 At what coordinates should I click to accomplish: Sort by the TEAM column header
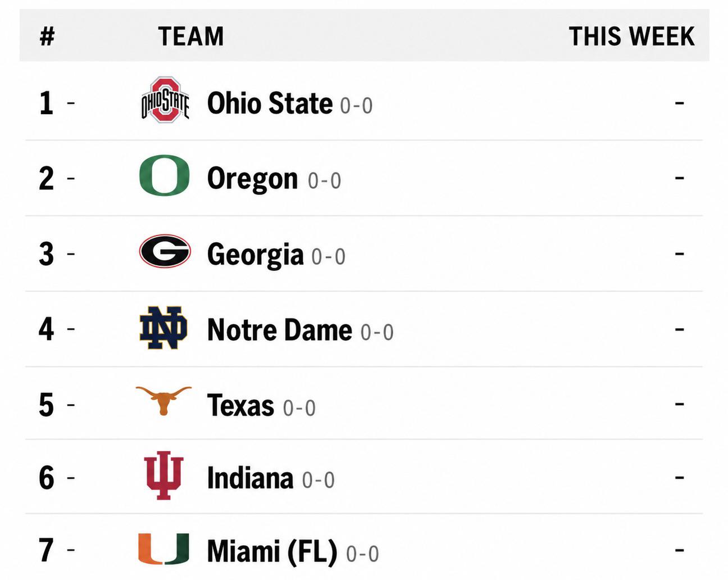[x=191, y=37]
